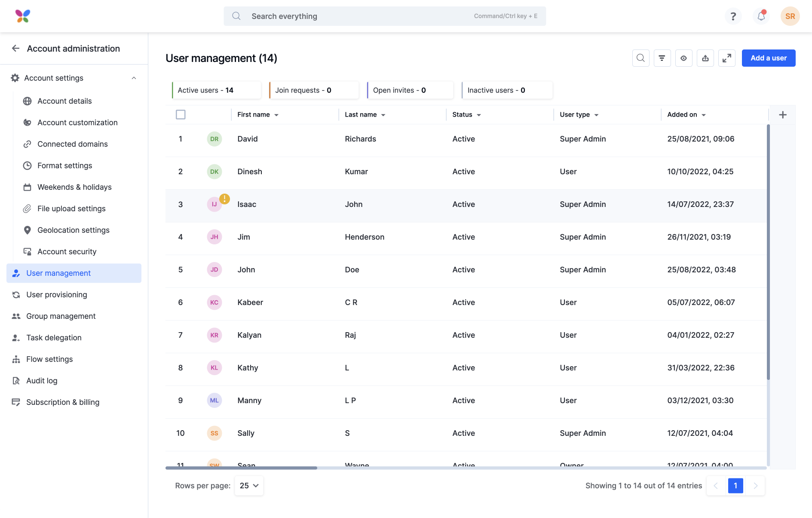This screenshot has height=518, width=812.
Task: Click Manny's ML avatar
Action: pos(214,401)
